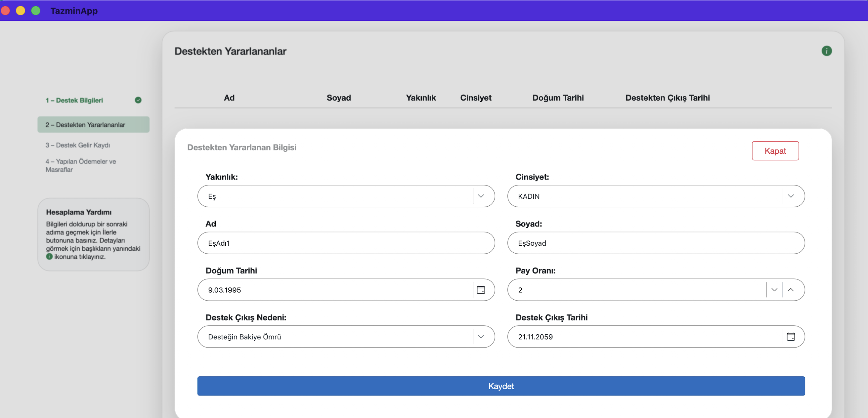
Task: Decrease Pay Oranı with down arrow
Action: pos(774,290)
